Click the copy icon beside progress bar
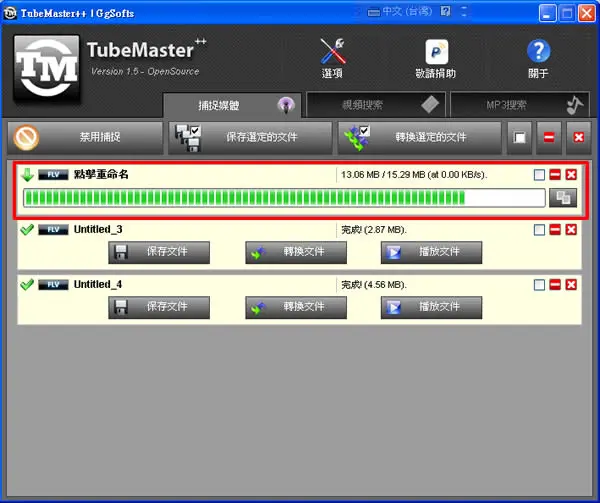 point(562,198)
